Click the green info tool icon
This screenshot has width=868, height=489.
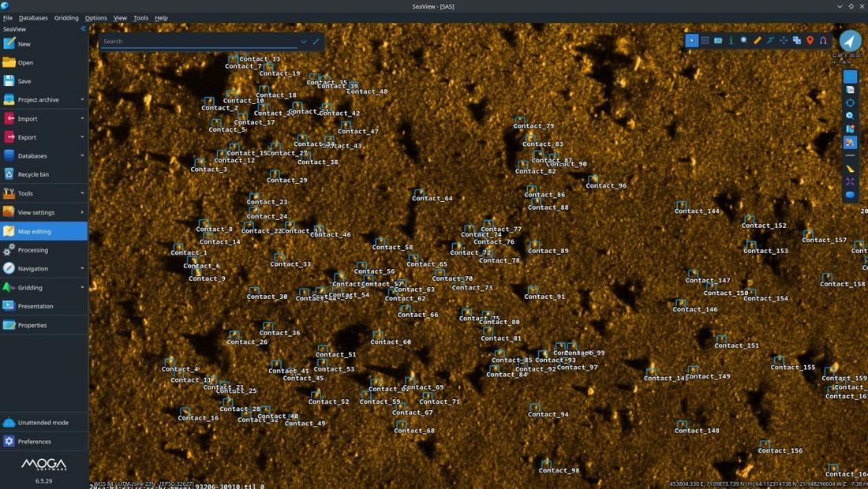tap(731, 40)
